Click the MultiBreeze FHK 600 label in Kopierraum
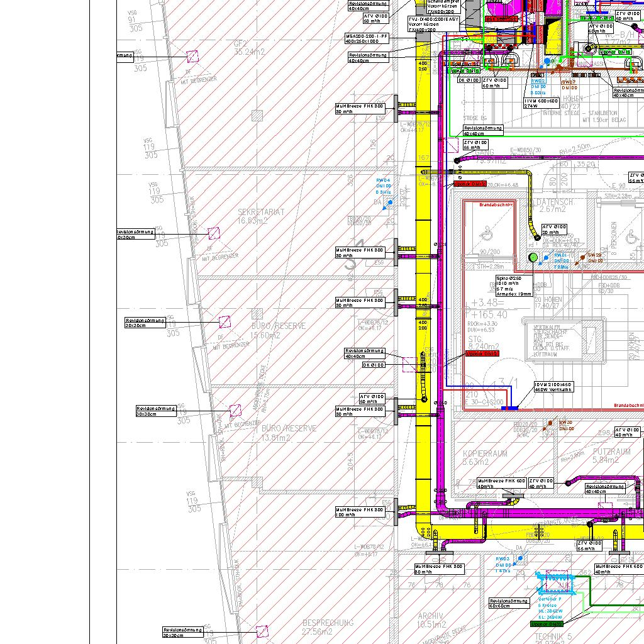The width and height of the screenshot is (644, 644). pos(501,483)
